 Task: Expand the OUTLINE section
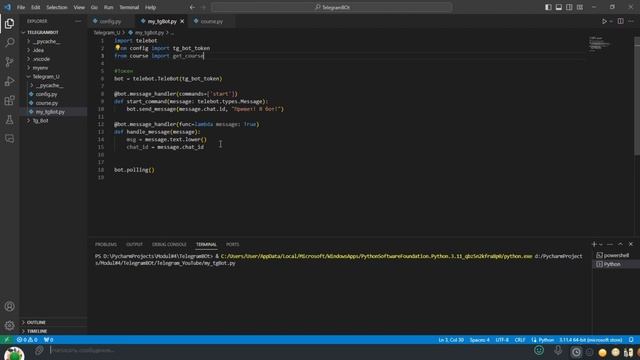tap(36, 322)
